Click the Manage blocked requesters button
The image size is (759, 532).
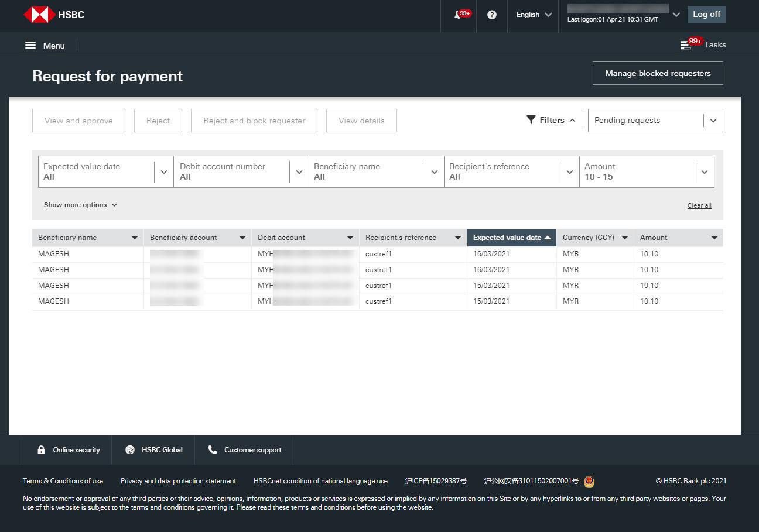point(658,74)
